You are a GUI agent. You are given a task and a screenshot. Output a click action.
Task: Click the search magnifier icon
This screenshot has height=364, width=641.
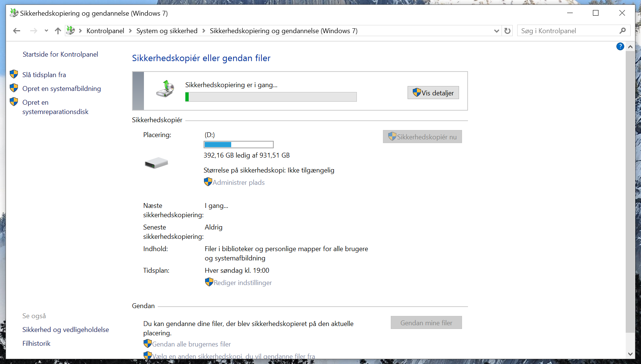click(622, 31)
